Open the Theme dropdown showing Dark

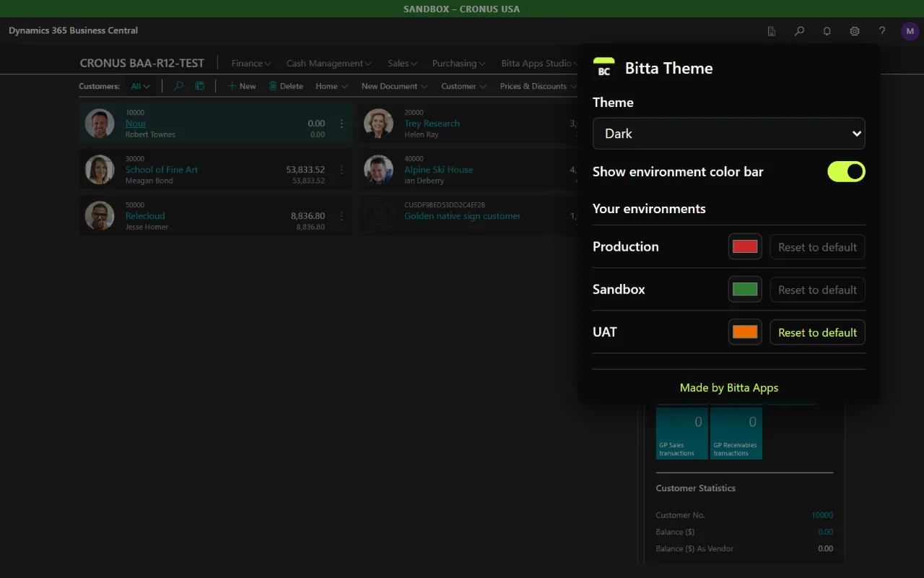[x=729, y=134]
